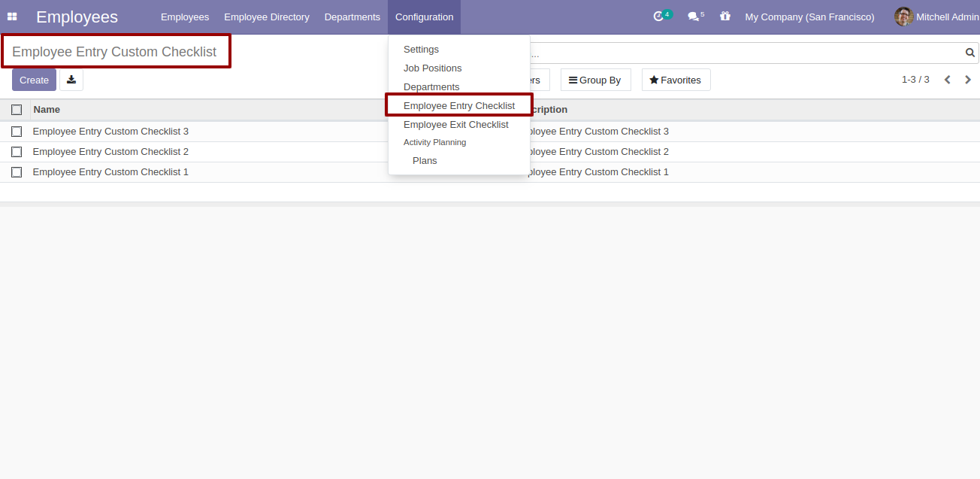Image resolution: width=980 pixels, height=479 pixels.
Task: Open the activities clock icon with badge
Action: tap(659, 17)
